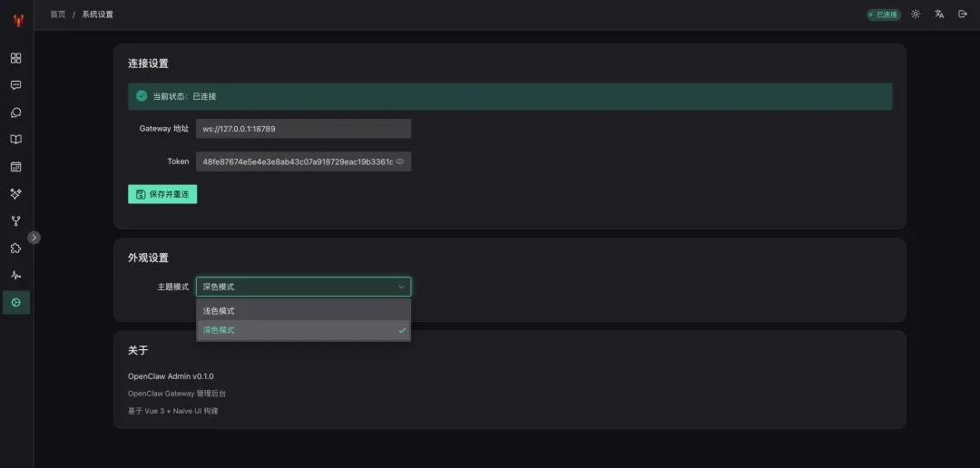Open the calendar schedule icon in sidebar
The width and height of the screenshot is (980, 468).
(x=15, y=167)
